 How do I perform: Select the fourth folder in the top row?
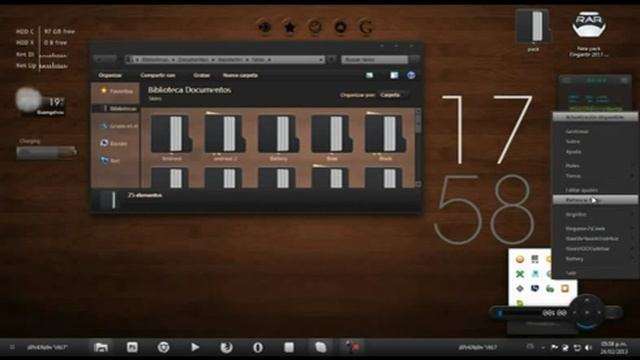[x=332, y=137]
